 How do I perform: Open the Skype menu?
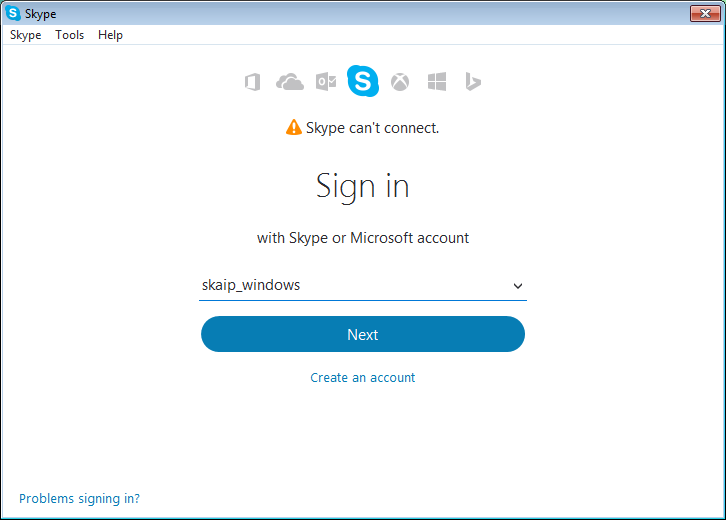(x=25, y=35)
